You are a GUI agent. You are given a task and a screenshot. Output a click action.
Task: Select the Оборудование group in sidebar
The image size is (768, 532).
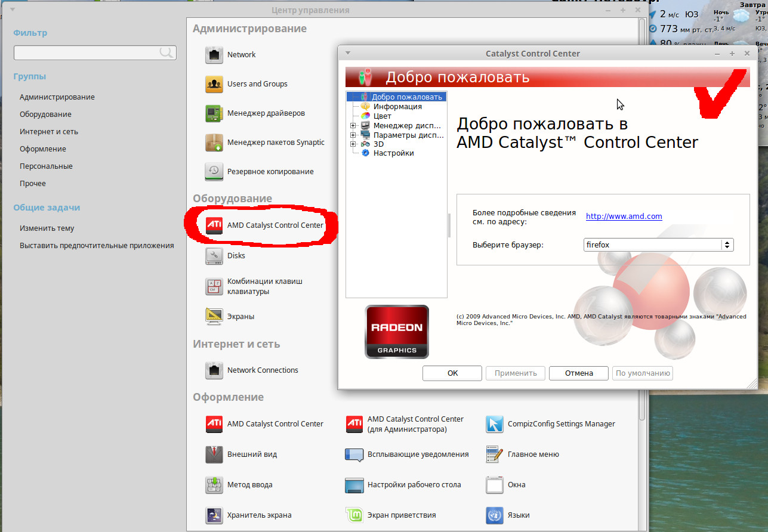[x=45, y=115]
